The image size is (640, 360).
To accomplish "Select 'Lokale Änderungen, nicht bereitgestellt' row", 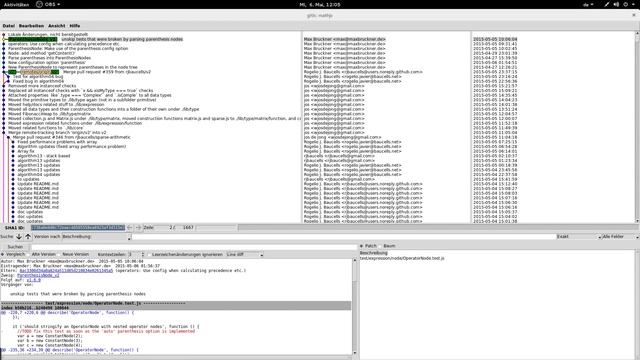I will click(x=48, y=35).
